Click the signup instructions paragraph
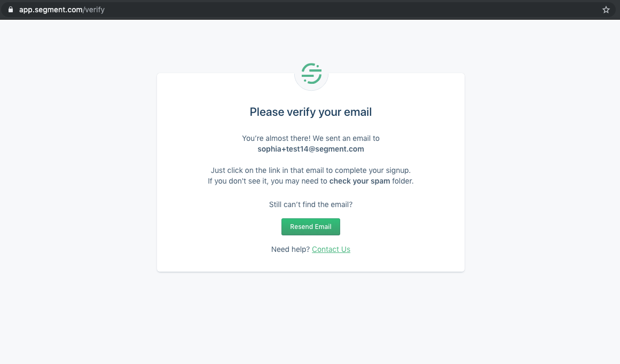This screenshot has width=620, height=364. tap(311, 175)
